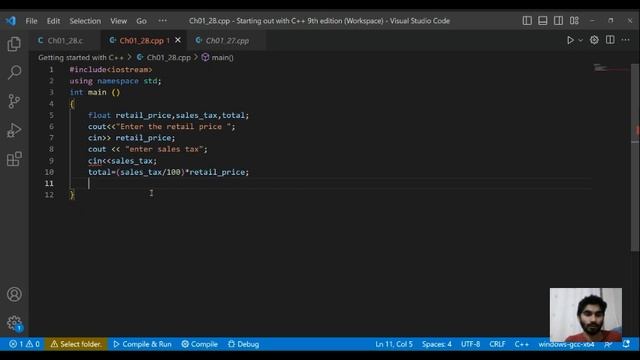Change end of line sequence CRLF
The width and height of the screenshot is (640, 360).
pos(497,344)
